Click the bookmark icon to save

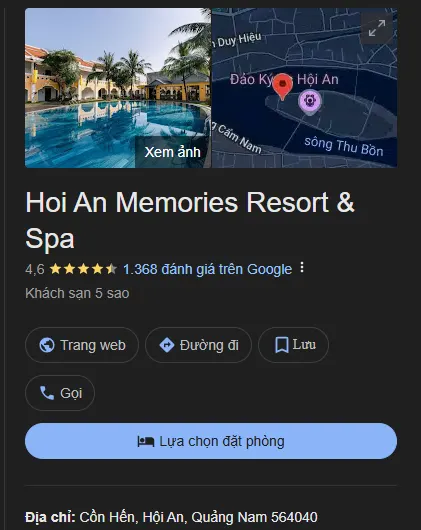(x=281, y=345)
